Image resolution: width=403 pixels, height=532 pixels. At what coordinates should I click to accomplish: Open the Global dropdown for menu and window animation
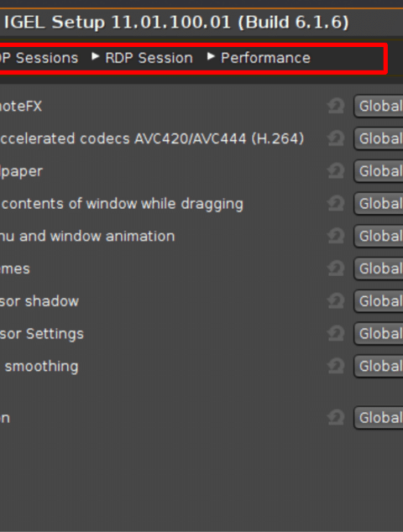379,236
